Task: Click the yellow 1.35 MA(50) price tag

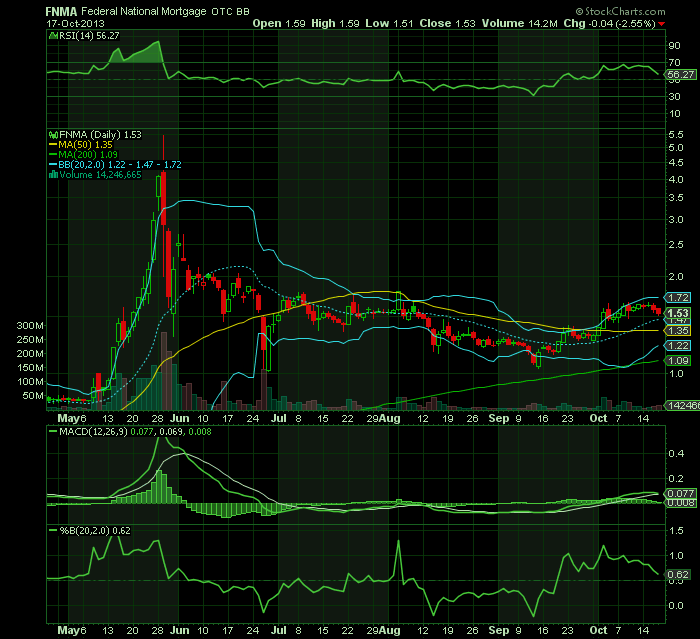Action: point(678,330)
